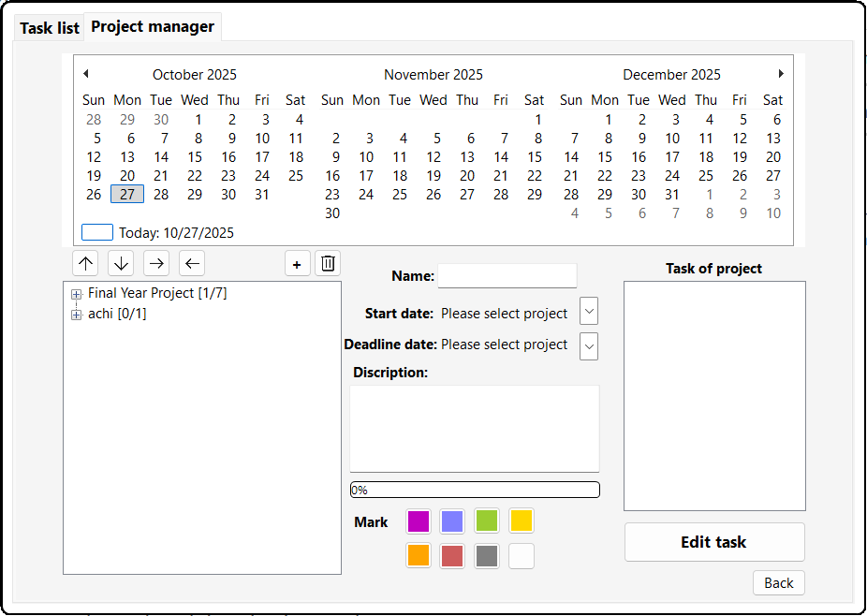Select December 6 in calendar
Viewport: 867px width, 616px height.
point(777,120)
